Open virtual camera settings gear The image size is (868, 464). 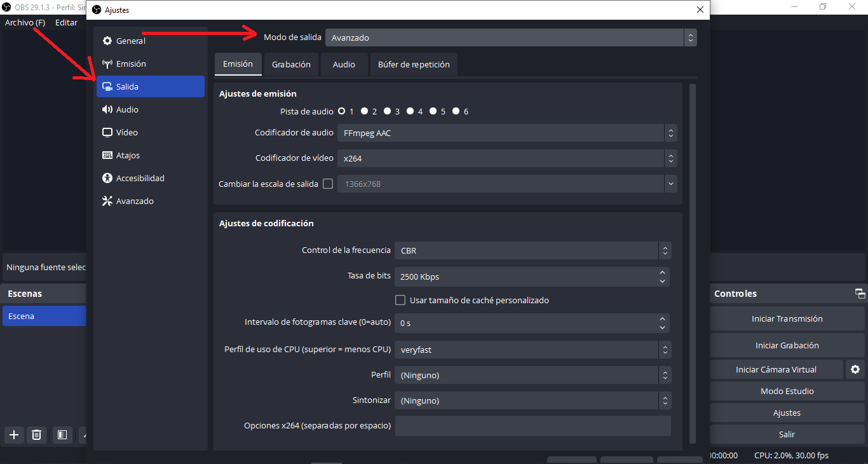tap(855, 369)
